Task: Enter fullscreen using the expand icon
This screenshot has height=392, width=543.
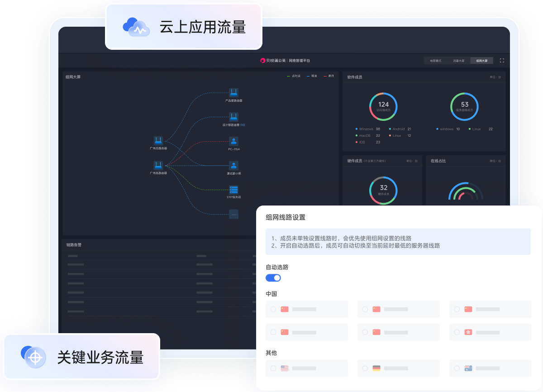Action: tap(502, 61)
